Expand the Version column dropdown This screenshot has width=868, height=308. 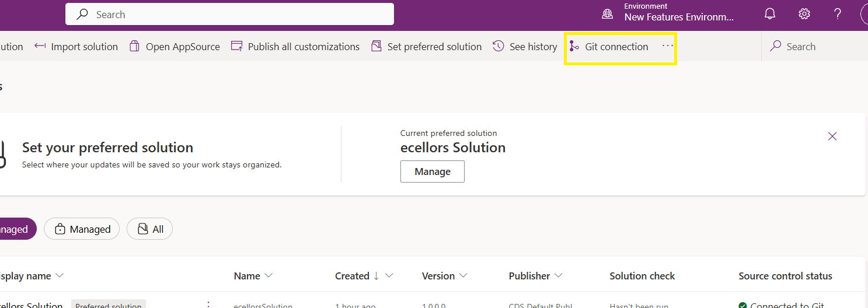(x=463, y=276)
